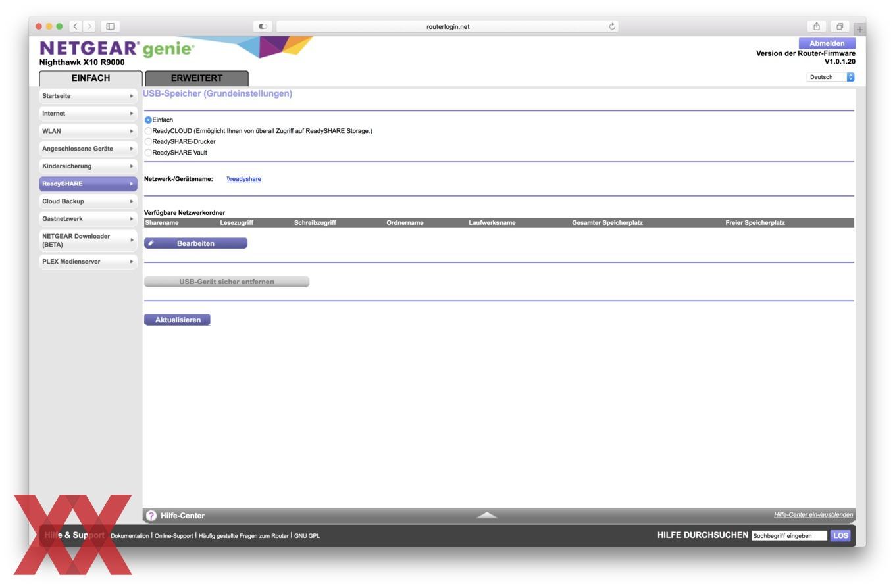Open the Online-Support link

(x=174, y=536)
